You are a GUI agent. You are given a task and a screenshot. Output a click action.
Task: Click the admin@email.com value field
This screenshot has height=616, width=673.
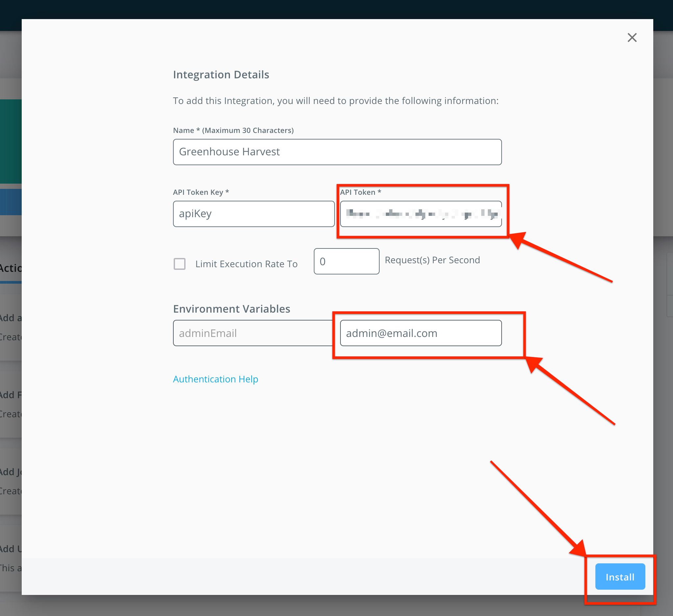pyautogui.click(x=421, y=333)
